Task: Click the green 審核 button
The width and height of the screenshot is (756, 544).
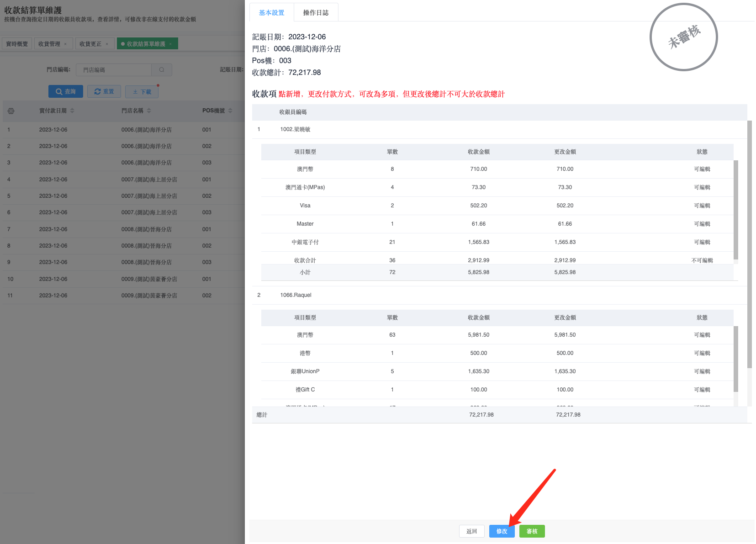Action: coord(532,531)
